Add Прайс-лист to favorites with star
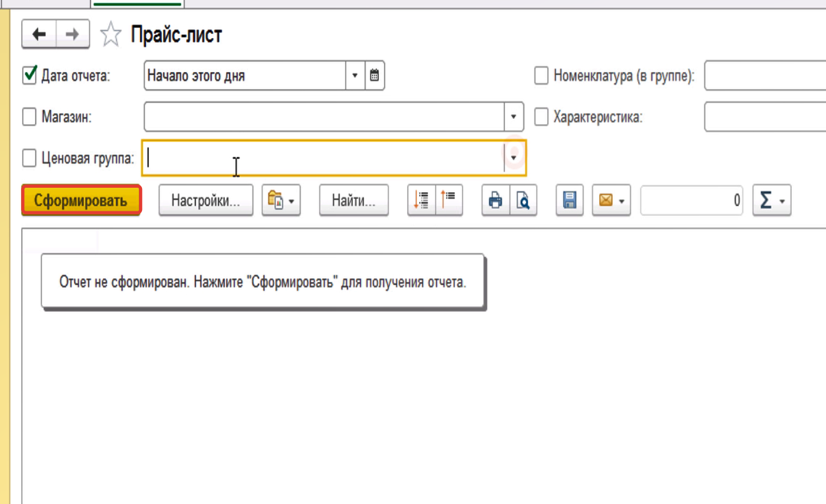This screenshot has height=504, width=826. click(111, 35)
